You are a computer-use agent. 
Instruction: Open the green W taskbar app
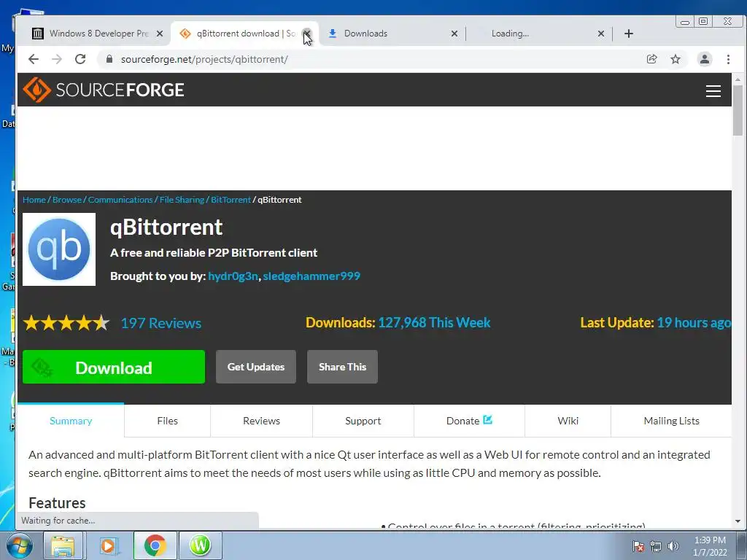[x=200, y=545]
